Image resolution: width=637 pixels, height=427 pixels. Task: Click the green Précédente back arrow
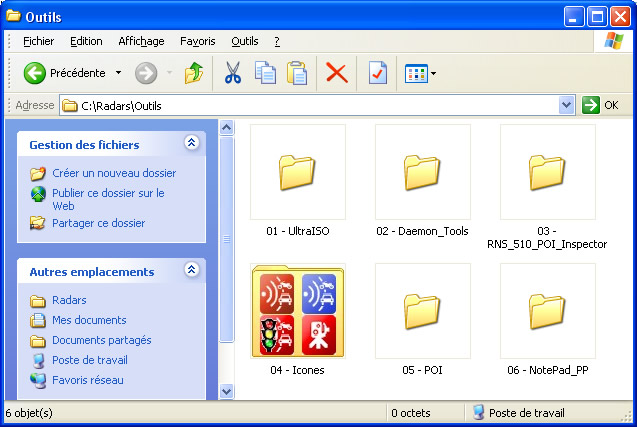[35, 73]
